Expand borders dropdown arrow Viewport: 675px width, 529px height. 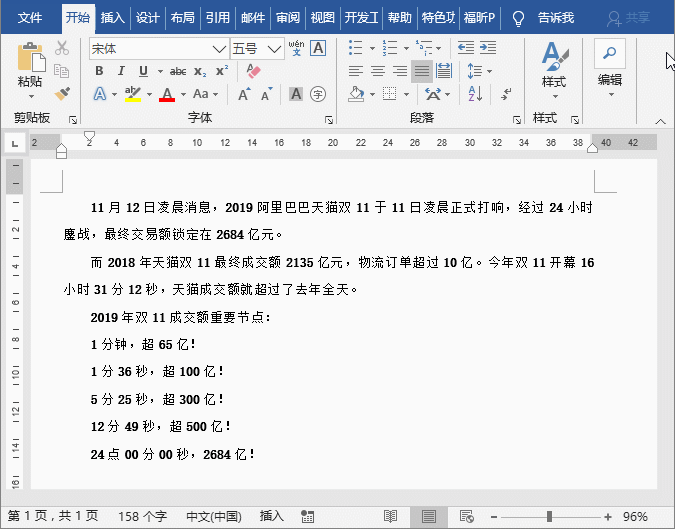406,94
